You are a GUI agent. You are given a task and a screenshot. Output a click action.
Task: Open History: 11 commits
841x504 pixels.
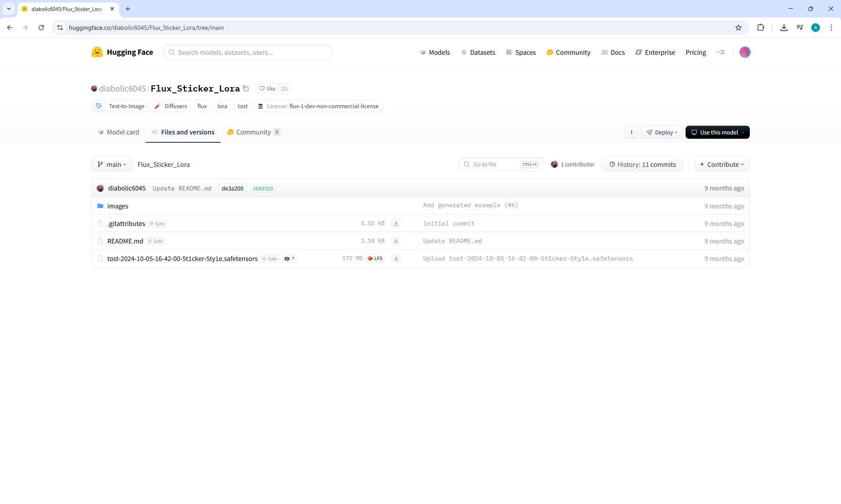pyautogui.click(x=642, y=164)
